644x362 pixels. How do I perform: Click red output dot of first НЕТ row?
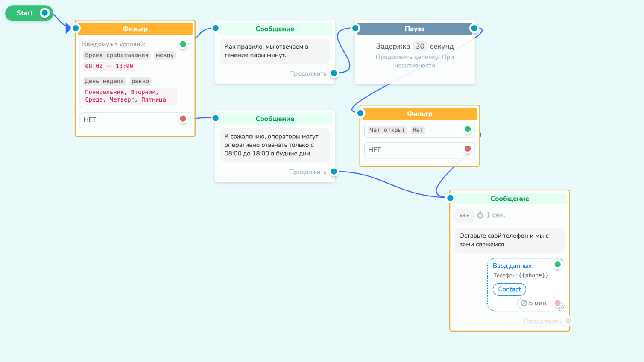183,119
